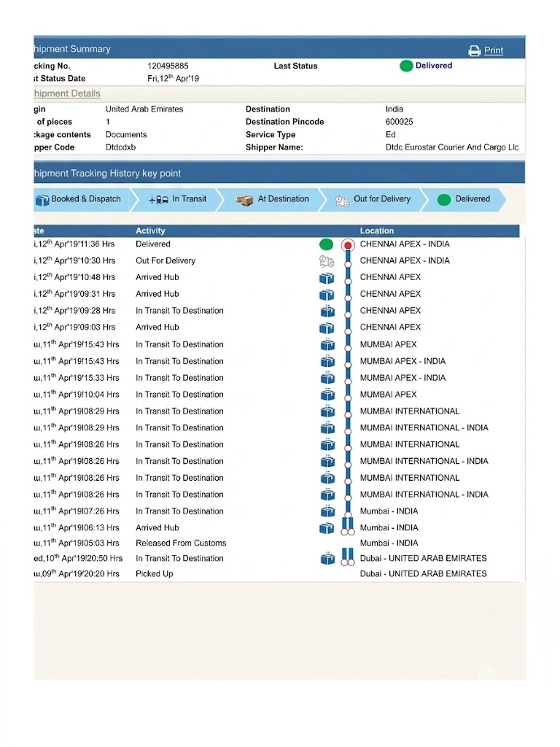560x747 pixels.
Task: Click the delivery truck icon in Out for Delivery
Action: (x=342, y=201)
